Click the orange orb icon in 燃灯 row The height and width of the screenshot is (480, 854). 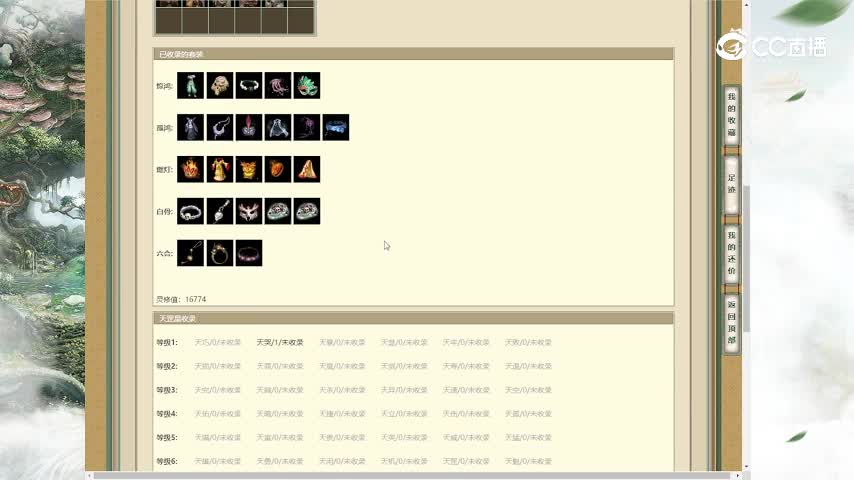pos(278,169)
